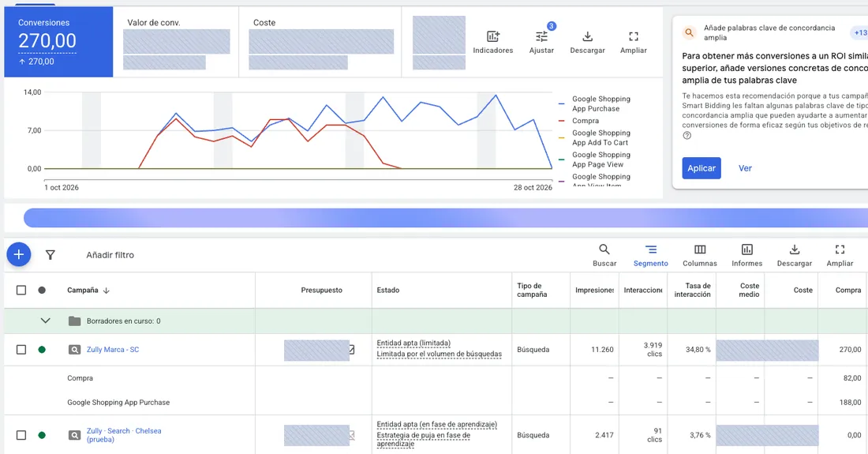The height and width of the screenshot is (454, 868).
Task: Click the Google Shopping App Purchase segment row
Action: pos(118,403)
